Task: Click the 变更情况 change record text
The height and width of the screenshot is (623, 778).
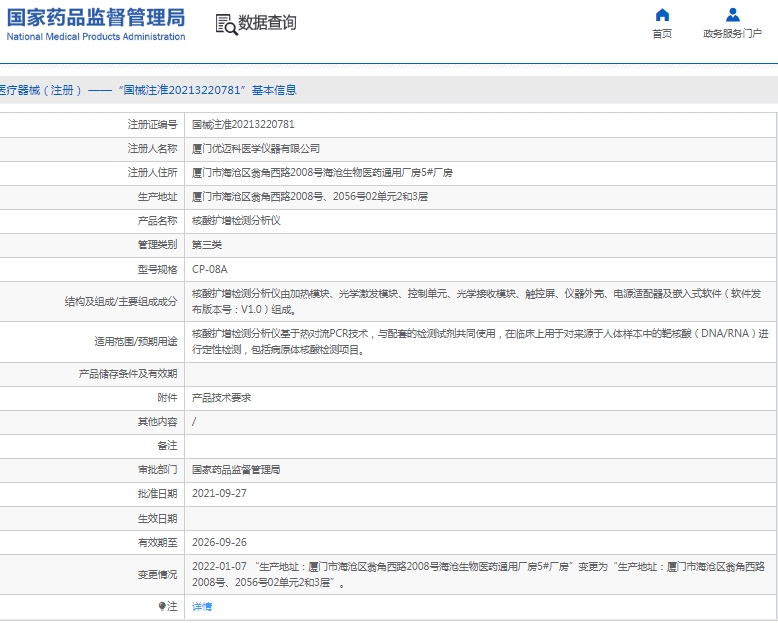Action: 478,574
